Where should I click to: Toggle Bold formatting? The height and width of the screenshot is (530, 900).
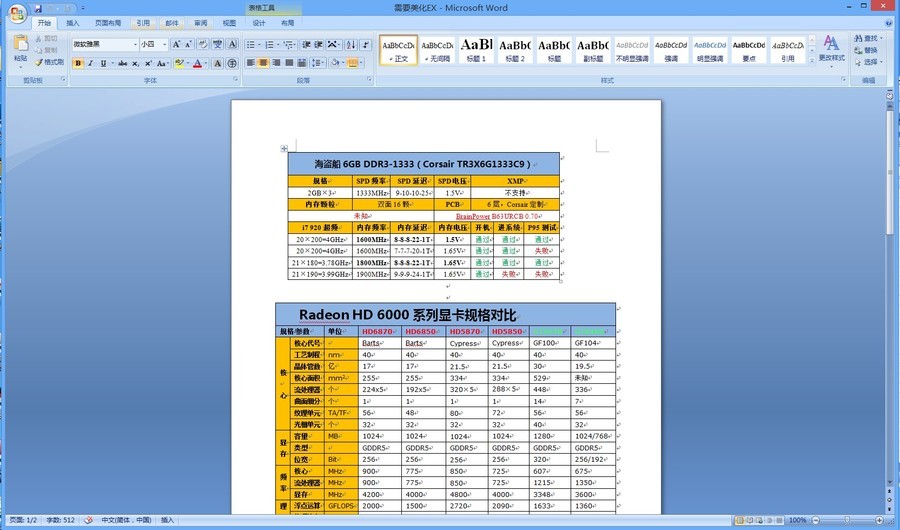77,63
